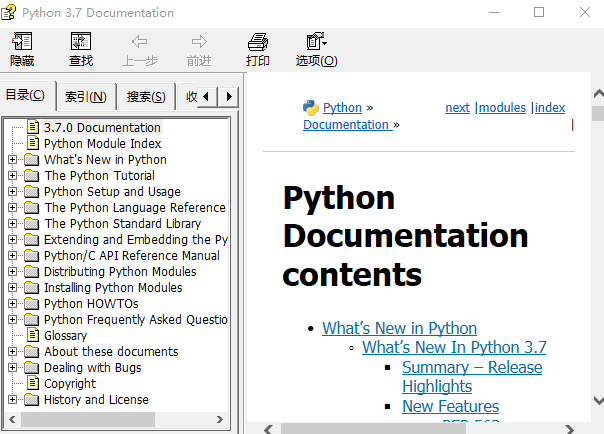Viewport: 604px width, 434px height.
Task: Click the Copyright page icon in tree
Action: (33, 384)
